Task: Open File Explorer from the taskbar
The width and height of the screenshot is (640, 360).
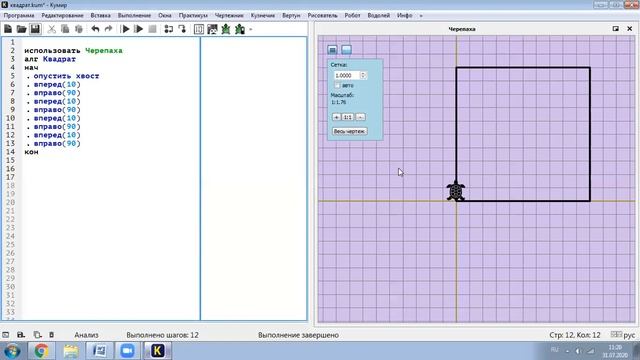Action: pyautogui.click(x=71, y=351)
